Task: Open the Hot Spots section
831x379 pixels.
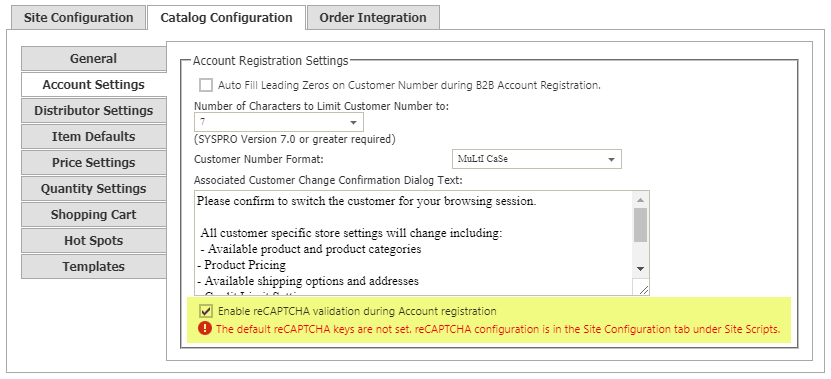Action: 93,241
